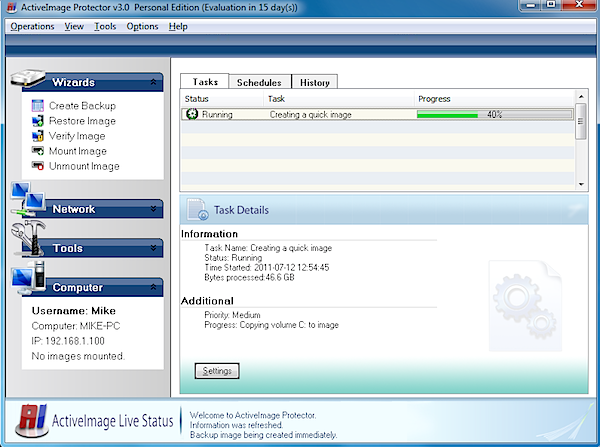Click 'Time Started: 2011-07-12 12:54:45' line
Screen dimensions: 600x447
pos(267,267)
